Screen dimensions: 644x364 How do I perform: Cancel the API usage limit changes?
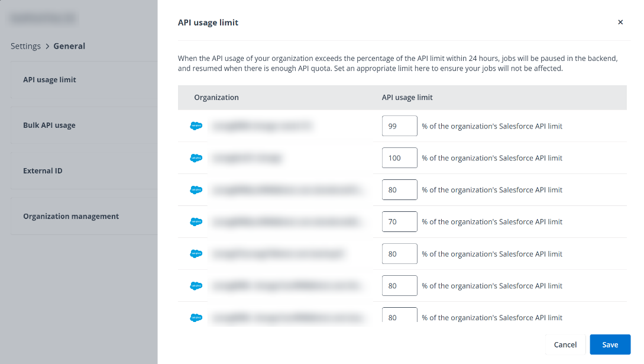[x=565, y=344]
